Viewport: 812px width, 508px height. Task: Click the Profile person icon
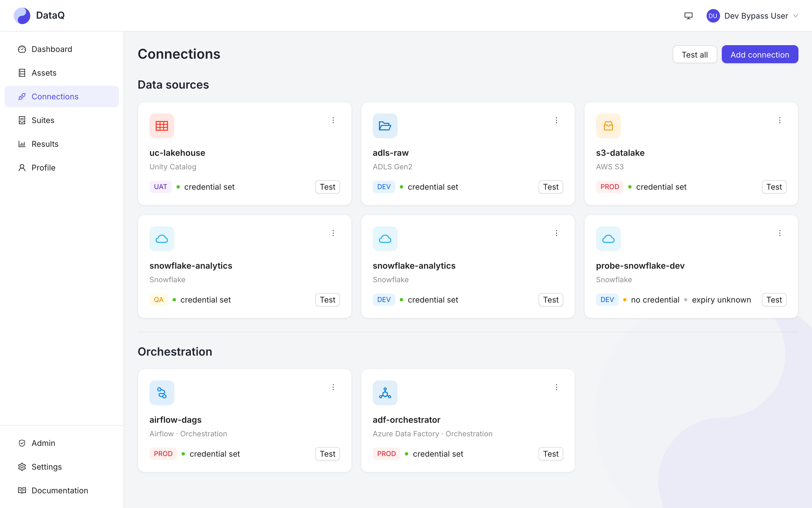22,168
